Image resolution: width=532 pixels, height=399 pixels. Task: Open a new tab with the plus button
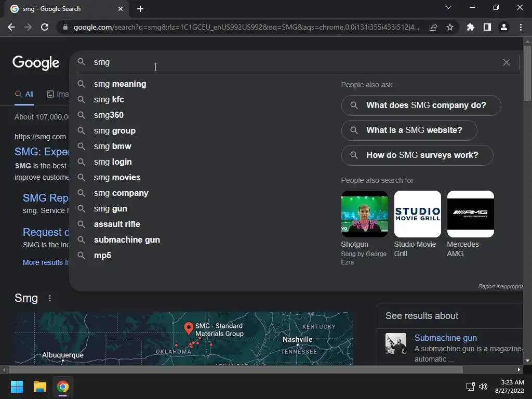pos(140,9)
